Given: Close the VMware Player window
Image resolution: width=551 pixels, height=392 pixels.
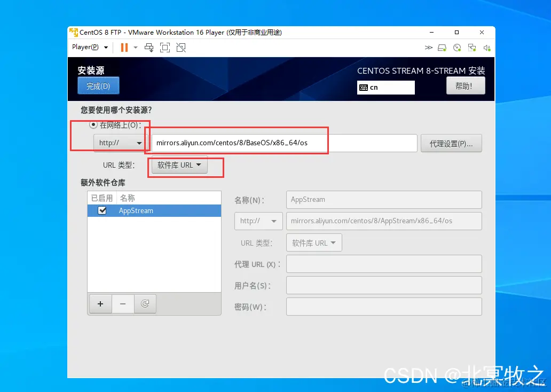Looking at the screenshot, I should point(482,33).
